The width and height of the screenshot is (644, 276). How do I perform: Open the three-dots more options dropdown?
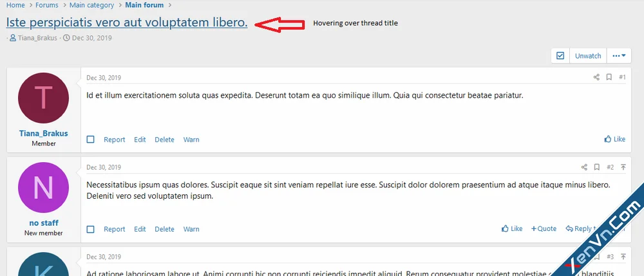[x=619, y=56]
